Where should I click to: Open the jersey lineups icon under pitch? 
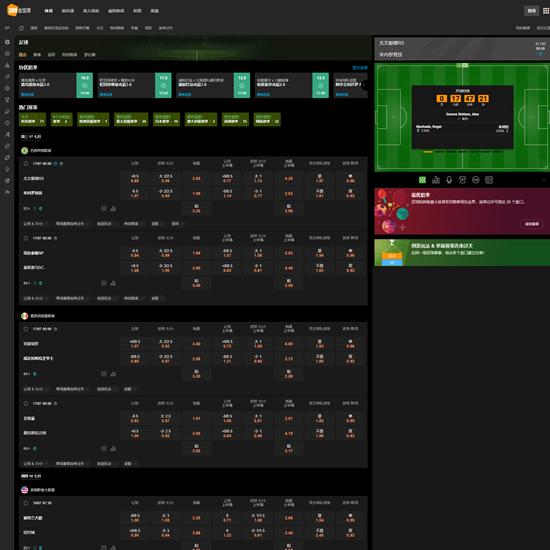pos(462,180)
